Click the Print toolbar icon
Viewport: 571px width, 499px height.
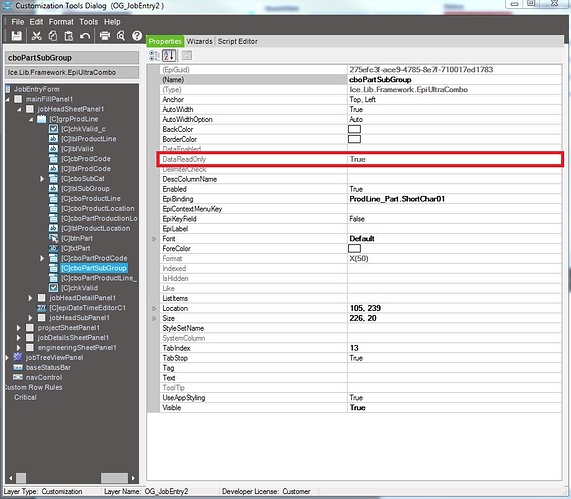[105, 36]
